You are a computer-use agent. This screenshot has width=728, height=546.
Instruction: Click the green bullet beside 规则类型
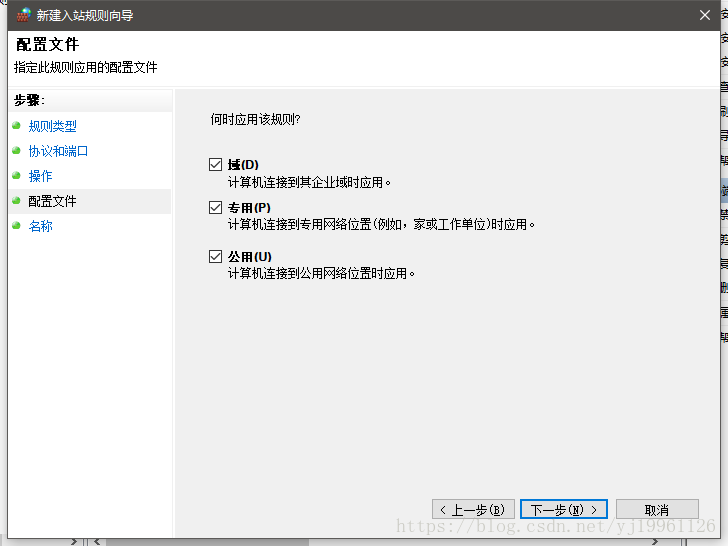[x=16, y=125]
